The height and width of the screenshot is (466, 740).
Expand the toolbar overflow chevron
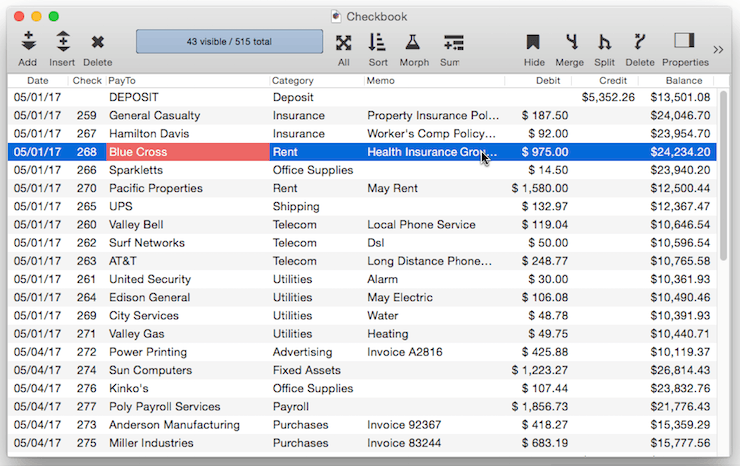pos(718,50)
